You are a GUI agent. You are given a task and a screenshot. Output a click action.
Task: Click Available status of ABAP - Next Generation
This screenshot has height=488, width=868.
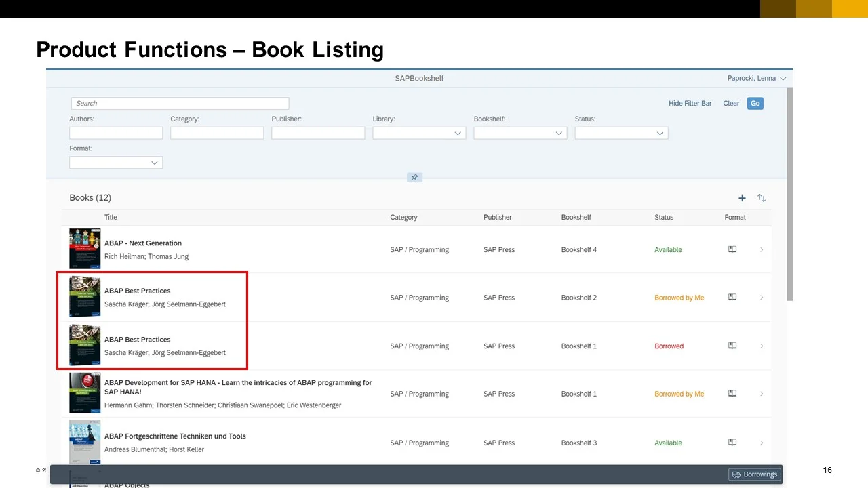click(668, 249)
